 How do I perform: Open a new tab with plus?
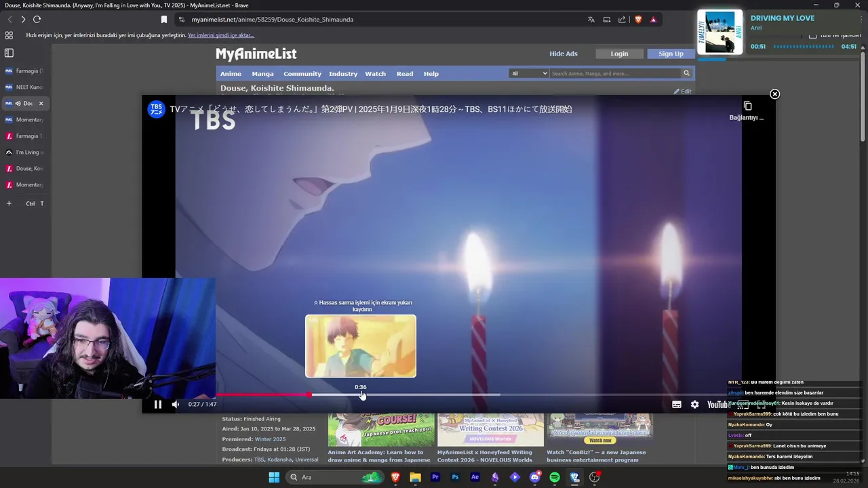point(9,203)
